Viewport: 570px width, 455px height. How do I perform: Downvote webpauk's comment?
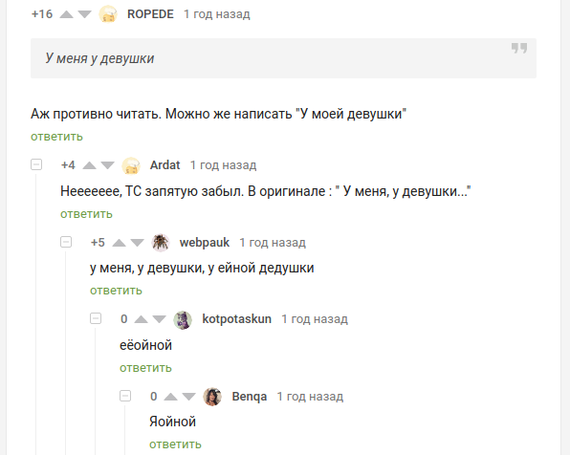[137, 243]
